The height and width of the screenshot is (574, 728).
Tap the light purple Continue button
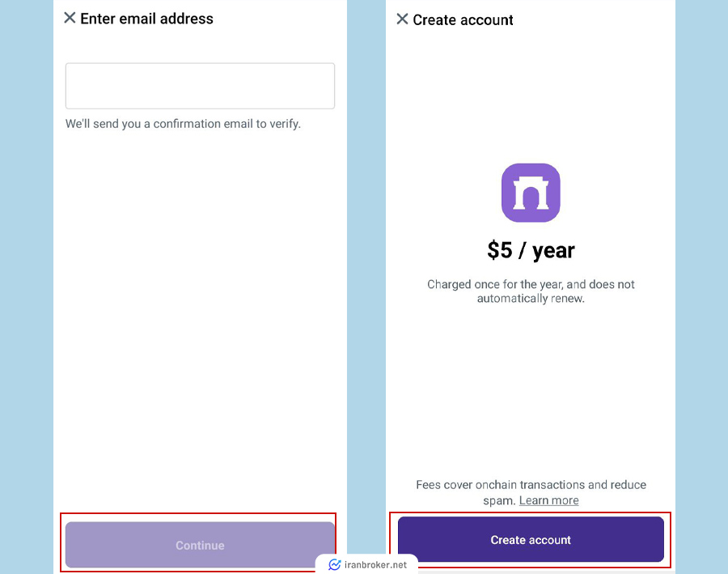point(200,545)
